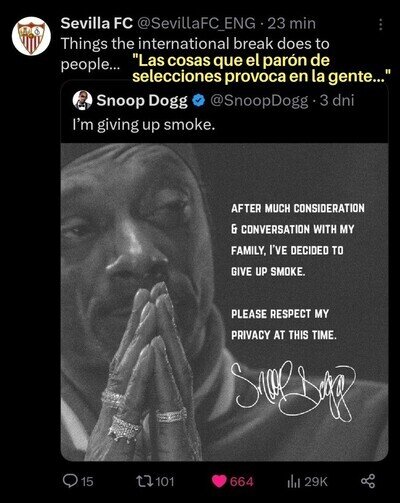Click the 23 min timestamp
The width and height of the screenshot is (400, 503).
click(291, 23)
